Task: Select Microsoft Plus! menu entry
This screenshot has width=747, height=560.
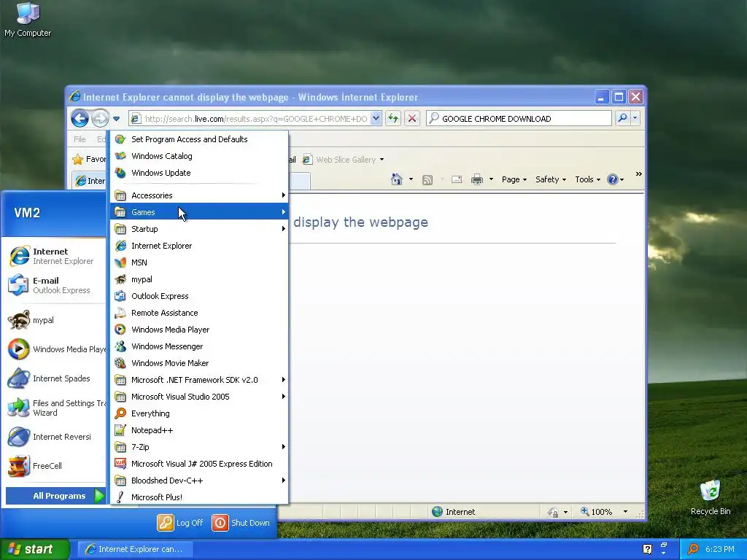Action: (x=199, y=497)
